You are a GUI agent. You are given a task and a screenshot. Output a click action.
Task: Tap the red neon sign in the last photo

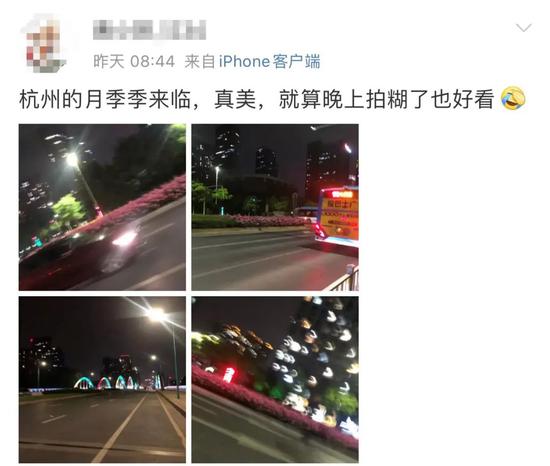coord(228,375)
